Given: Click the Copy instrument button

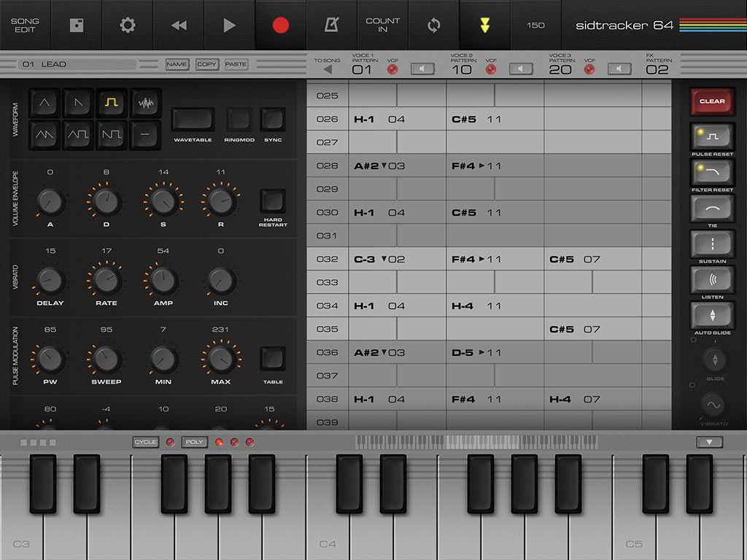Looking at the screenshot, I should pos(206,64).
